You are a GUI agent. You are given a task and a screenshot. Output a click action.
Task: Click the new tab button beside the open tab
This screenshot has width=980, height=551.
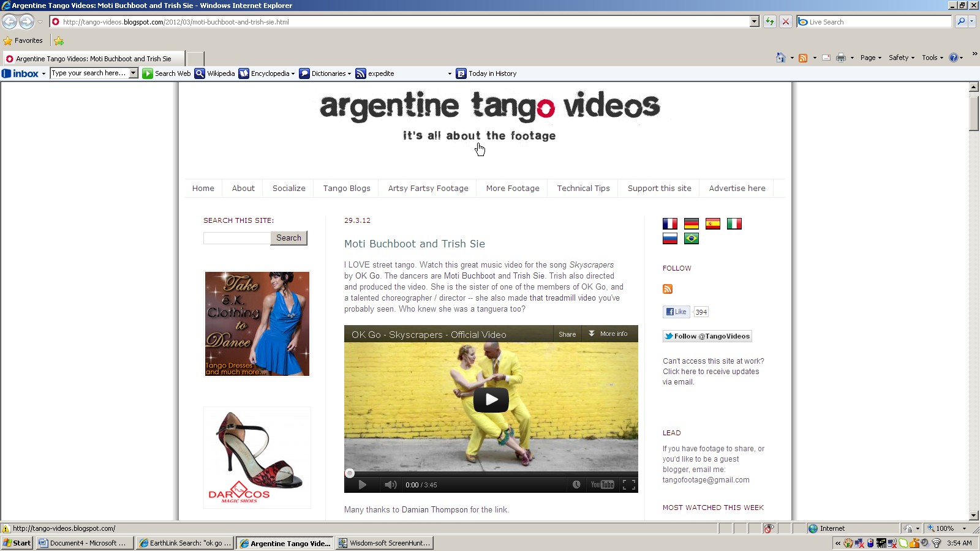(195, 59)
